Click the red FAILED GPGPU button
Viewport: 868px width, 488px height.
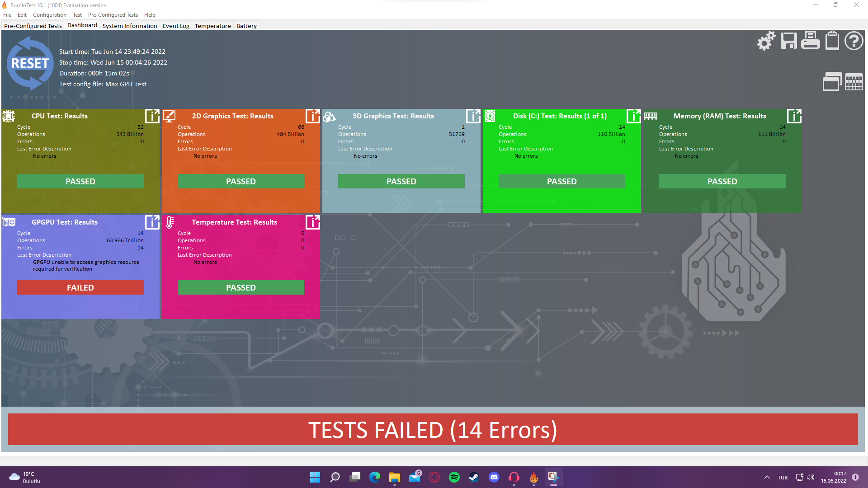click(80, 287)
